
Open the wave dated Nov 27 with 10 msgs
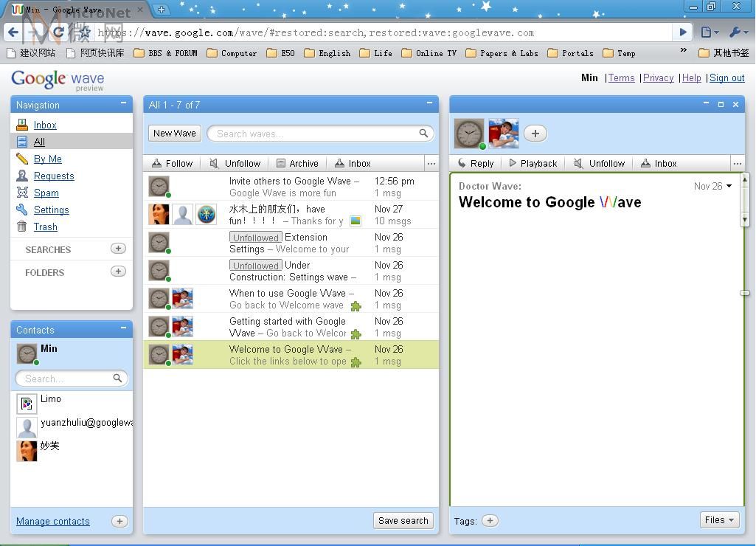291,215
